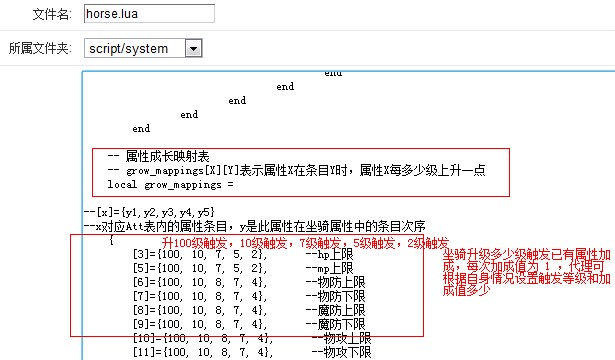615x360 pixels.
Task: Click the grow_mappings[X][Y] comment line
Action: [297, 171]
